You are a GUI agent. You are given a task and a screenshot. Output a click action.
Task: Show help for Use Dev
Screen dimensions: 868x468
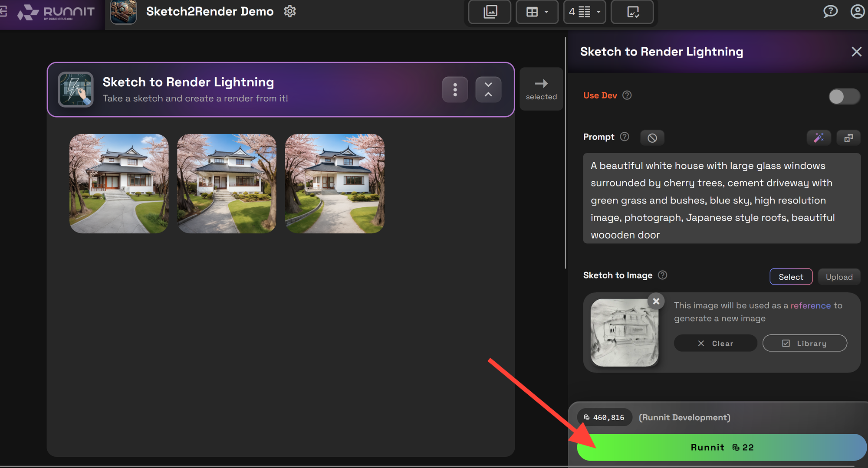click(x=627, y=95)
